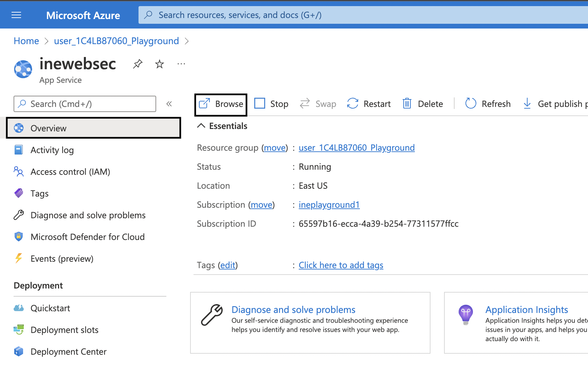Collapse the left sidebar menu
Image resolution: width=588 pixels, height=372 pixels.
(169, 104)
